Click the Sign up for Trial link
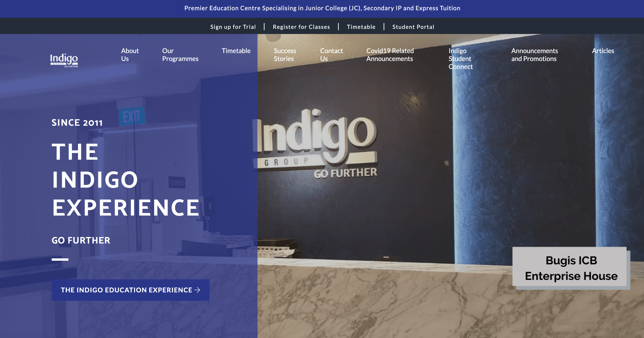This screenshot has height=338, width=644. [233, 27]
